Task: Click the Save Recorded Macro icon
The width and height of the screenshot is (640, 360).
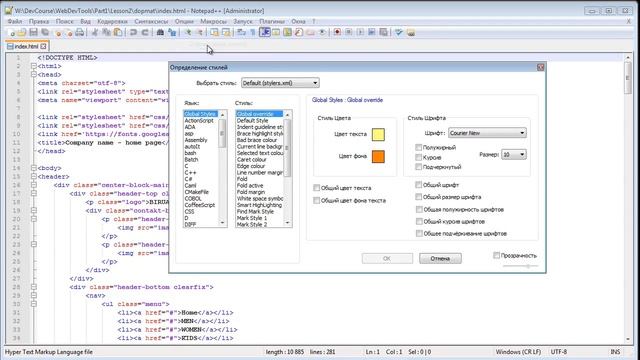Action: [383, 33]
